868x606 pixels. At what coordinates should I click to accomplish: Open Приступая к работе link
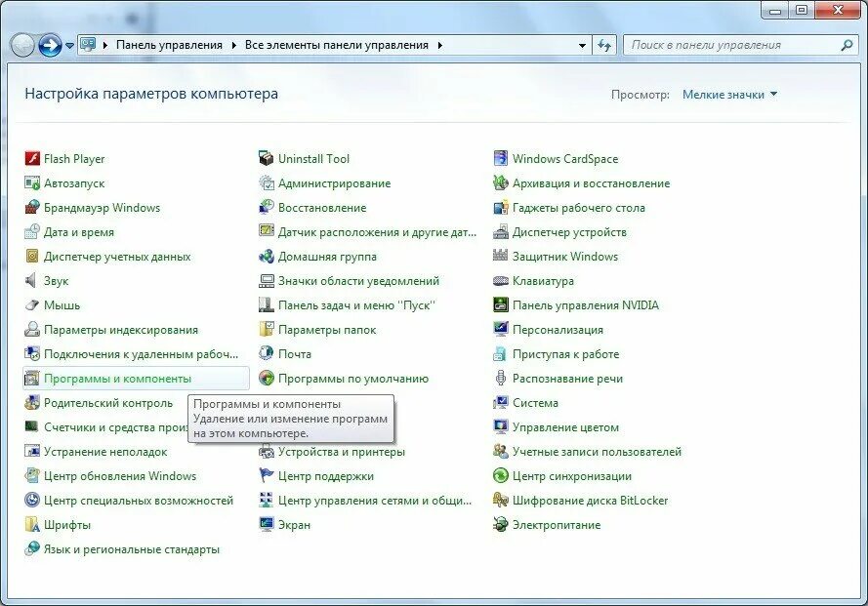click(565, 354)
